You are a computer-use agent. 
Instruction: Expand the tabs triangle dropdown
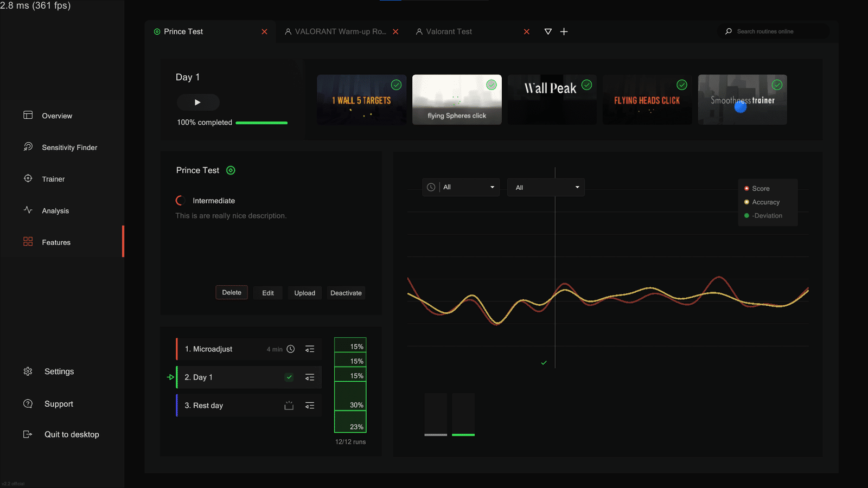(x=548, y=31)
